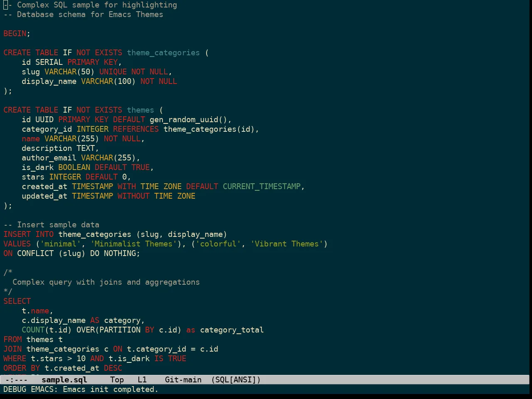Click the FROM keyword
This screenshot has height=399, width=532.
pyautogui.click(x=12, y=339)
